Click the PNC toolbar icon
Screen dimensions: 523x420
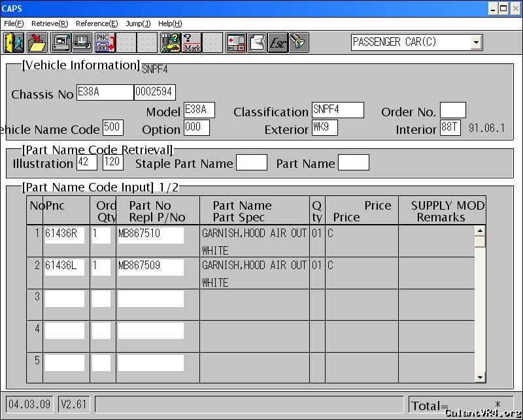point(105,42)
